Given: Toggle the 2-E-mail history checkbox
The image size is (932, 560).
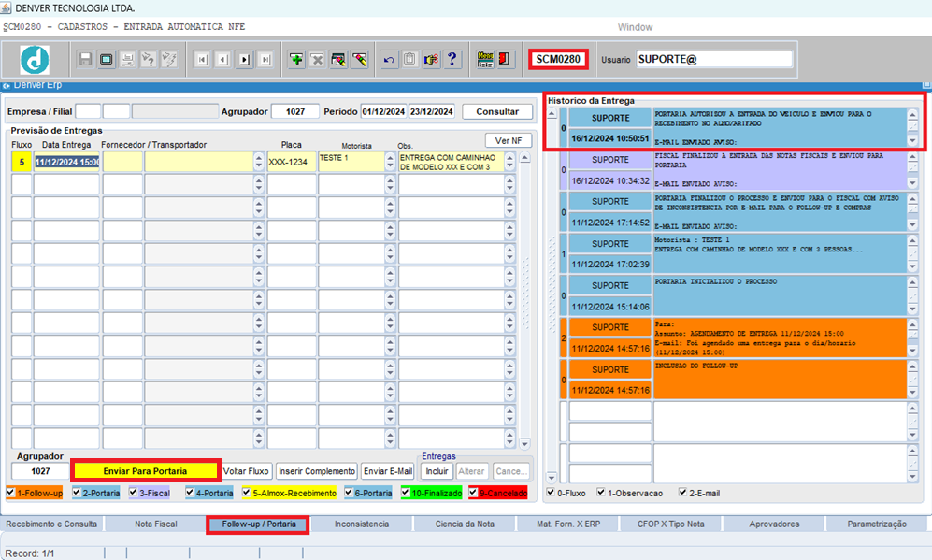Looking at the screenshot, I should (x=683, y=493).
